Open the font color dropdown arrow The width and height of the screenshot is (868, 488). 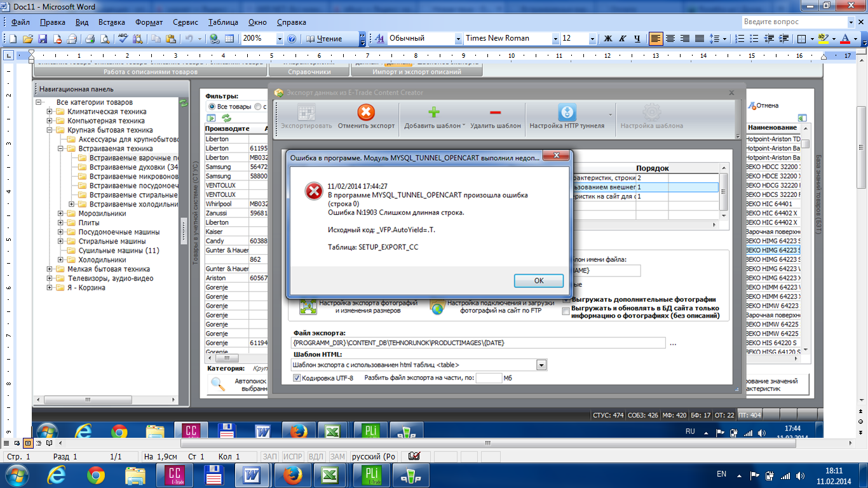tap(855, 39)
